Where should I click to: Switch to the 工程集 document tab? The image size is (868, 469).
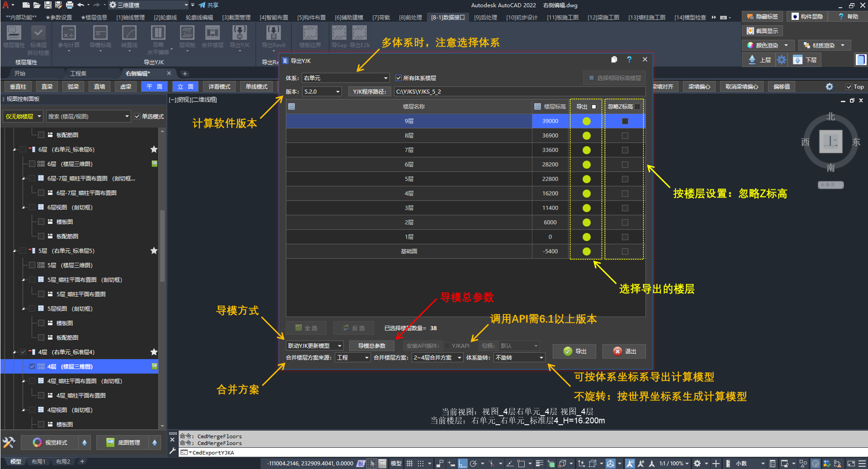point(78,73)
